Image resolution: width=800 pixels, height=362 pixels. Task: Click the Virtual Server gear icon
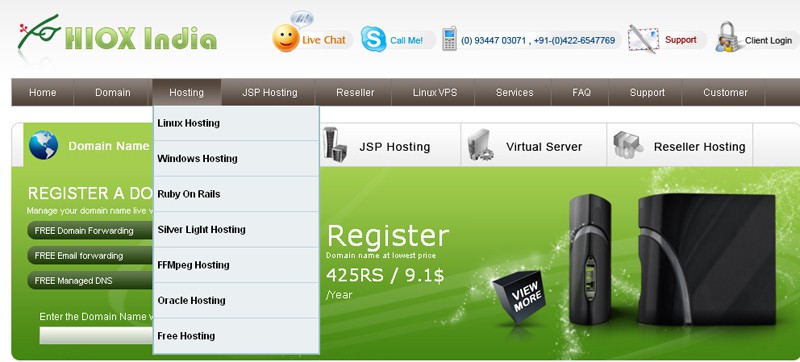(x=481, y=145)
